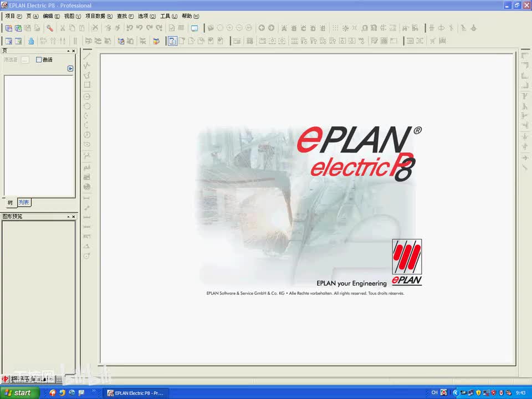532x399 pixels.
Task: Open the Windows start menu
Action: coord(20,393)
